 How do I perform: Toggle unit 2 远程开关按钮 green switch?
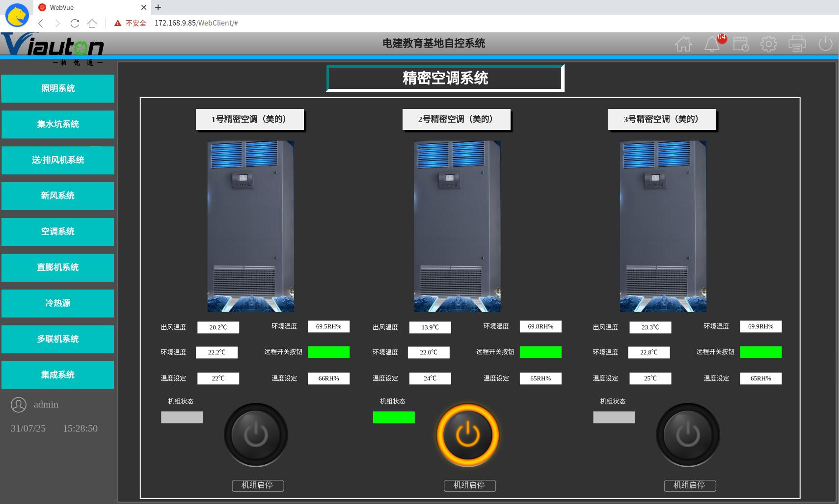tap(541, 352)
